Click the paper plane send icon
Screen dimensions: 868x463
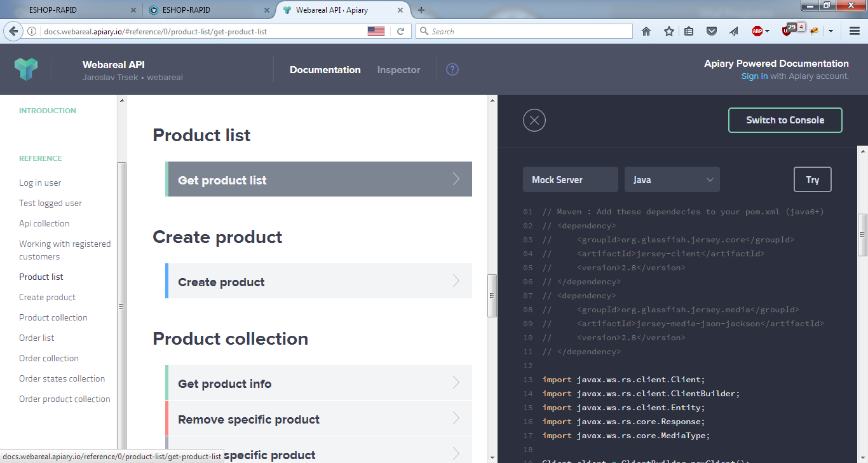point(734,31)
